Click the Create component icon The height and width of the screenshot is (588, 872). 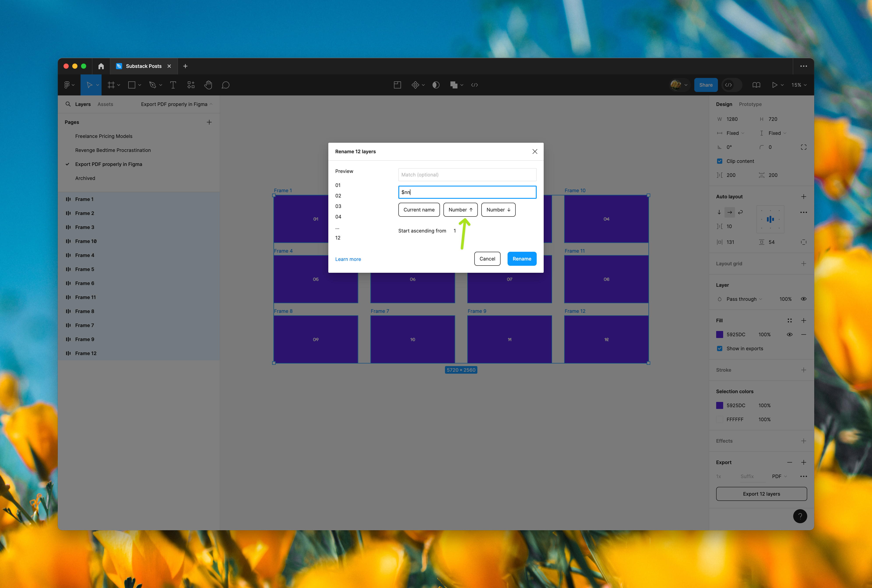pos(415,85)
